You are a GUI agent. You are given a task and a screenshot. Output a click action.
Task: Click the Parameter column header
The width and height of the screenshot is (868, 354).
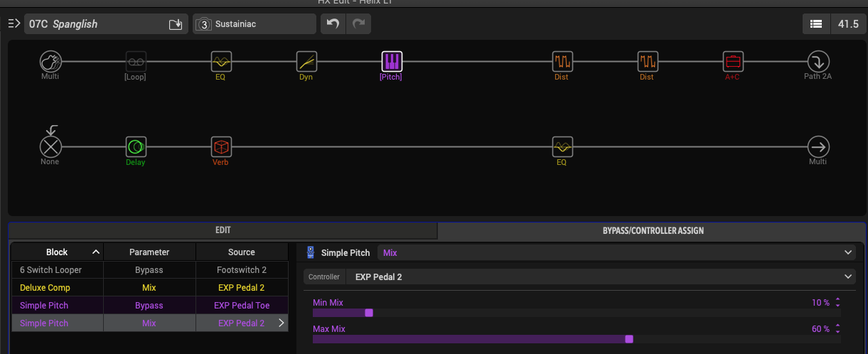pos(149,252)
